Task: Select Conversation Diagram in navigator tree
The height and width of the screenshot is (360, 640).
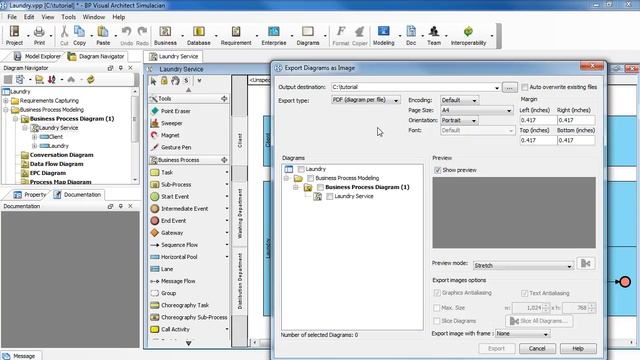Action: (61, 155)
